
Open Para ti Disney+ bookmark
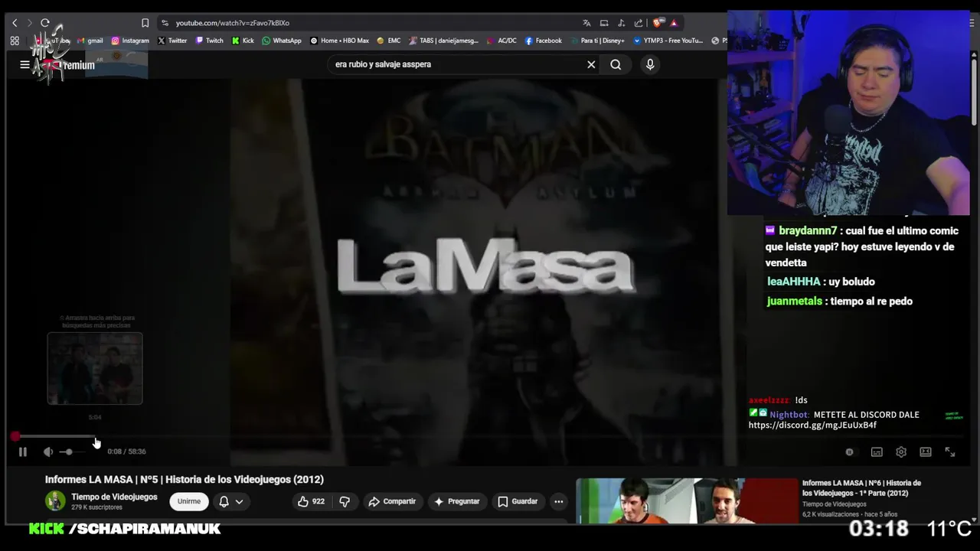click(597, 41)
